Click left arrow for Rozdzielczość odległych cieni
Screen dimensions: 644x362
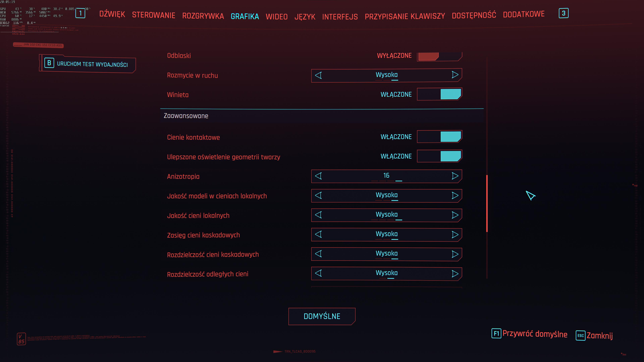click(318, 273)
